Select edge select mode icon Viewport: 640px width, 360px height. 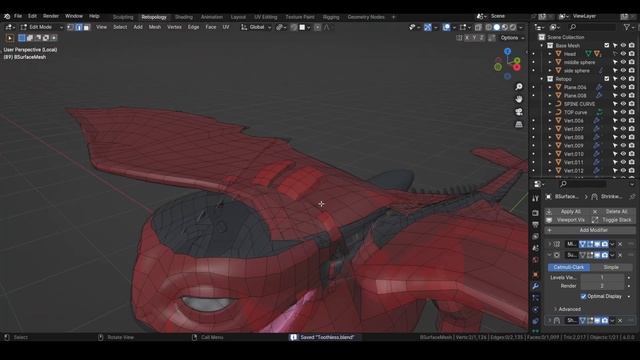(x=78, y=27)
